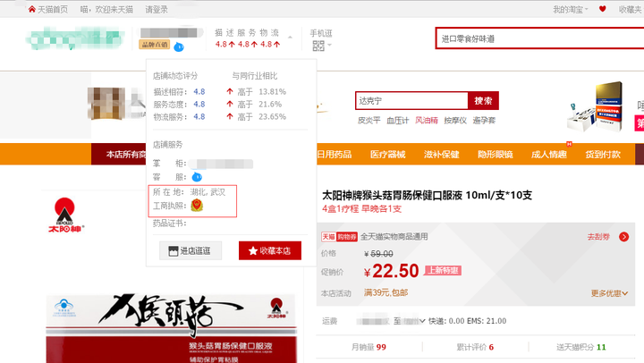Viewport: 644px width, 363px height.
Task: Click 服务态度 4.8 rating value
Action: pos(199,105)
